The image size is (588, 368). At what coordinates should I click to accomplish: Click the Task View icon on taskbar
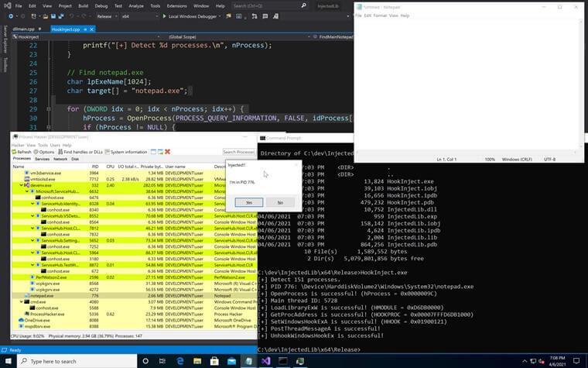162,361
